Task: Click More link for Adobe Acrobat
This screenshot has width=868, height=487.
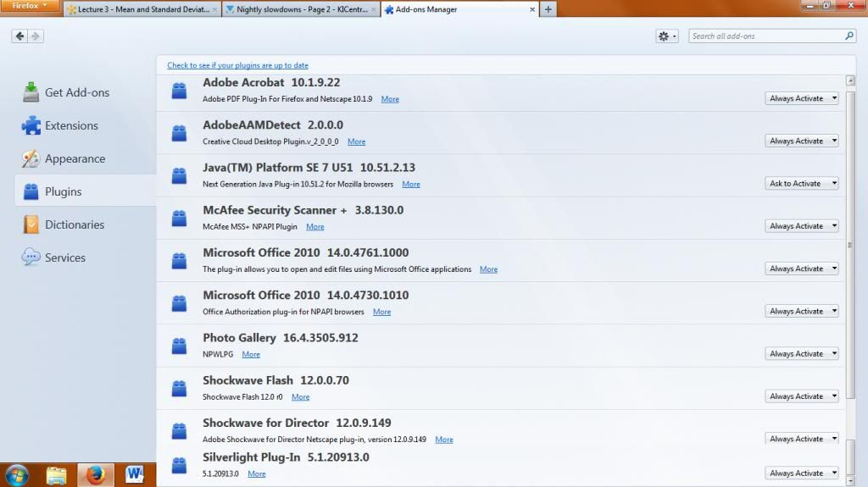Action: [390, 99]
